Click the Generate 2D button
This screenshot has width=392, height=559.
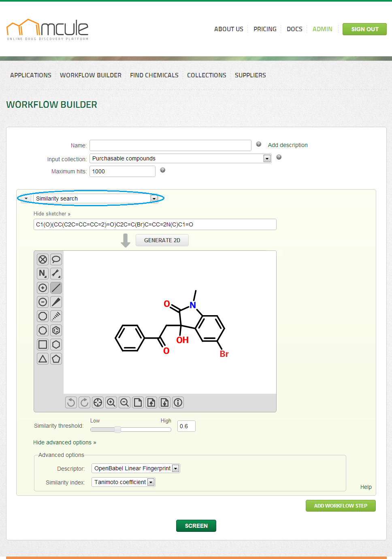click(x=162, y=240)
